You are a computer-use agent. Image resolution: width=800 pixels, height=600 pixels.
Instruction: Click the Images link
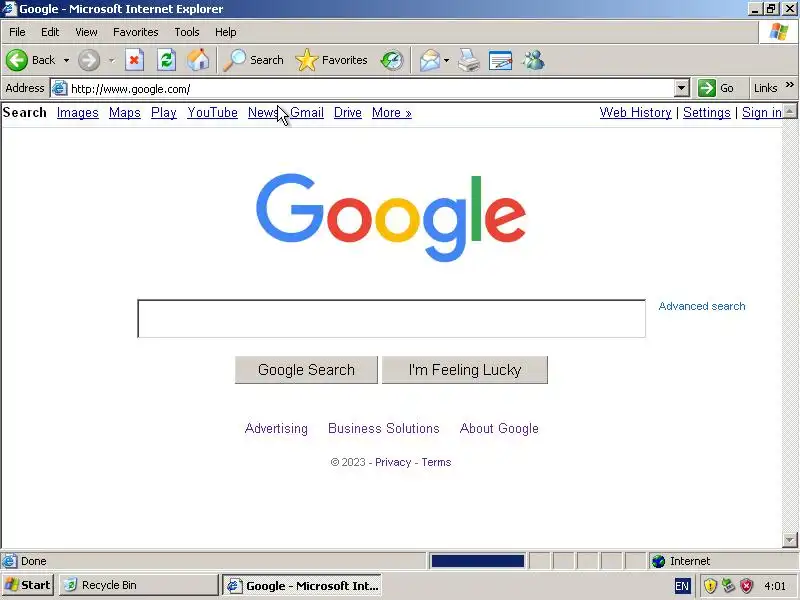pyautogui.click(x=78, y=113)
